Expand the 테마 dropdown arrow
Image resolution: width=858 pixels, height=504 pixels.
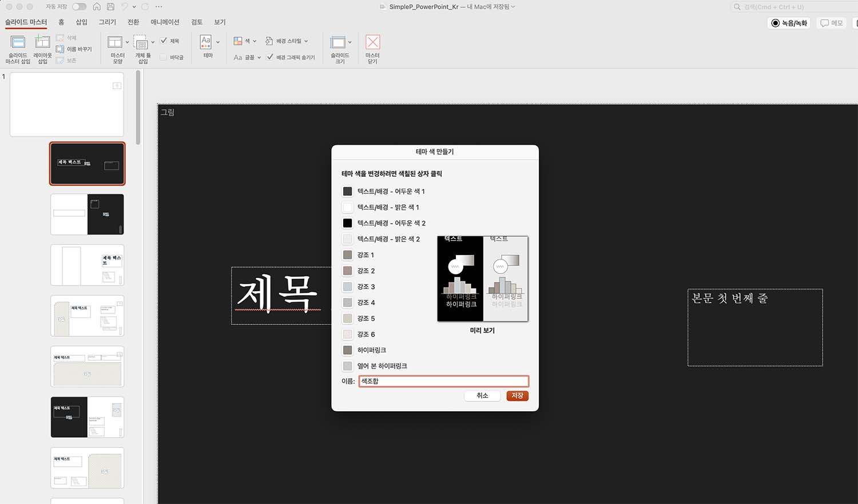click(x=218, y=42)
